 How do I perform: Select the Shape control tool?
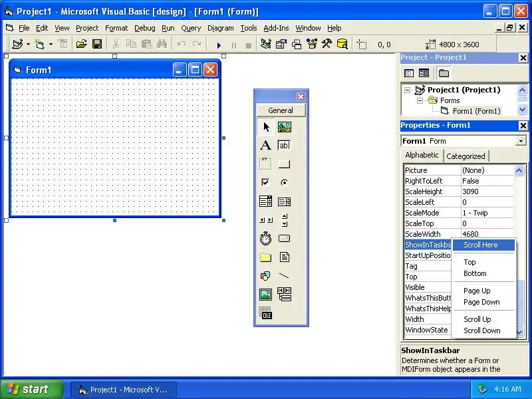pos(265,276)
